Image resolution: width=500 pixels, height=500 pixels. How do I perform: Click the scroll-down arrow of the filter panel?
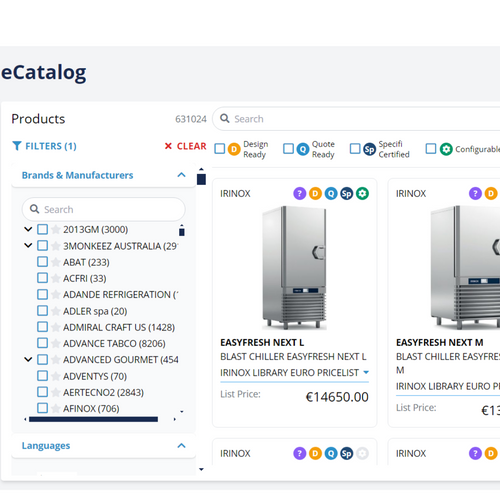click(201, 469)
